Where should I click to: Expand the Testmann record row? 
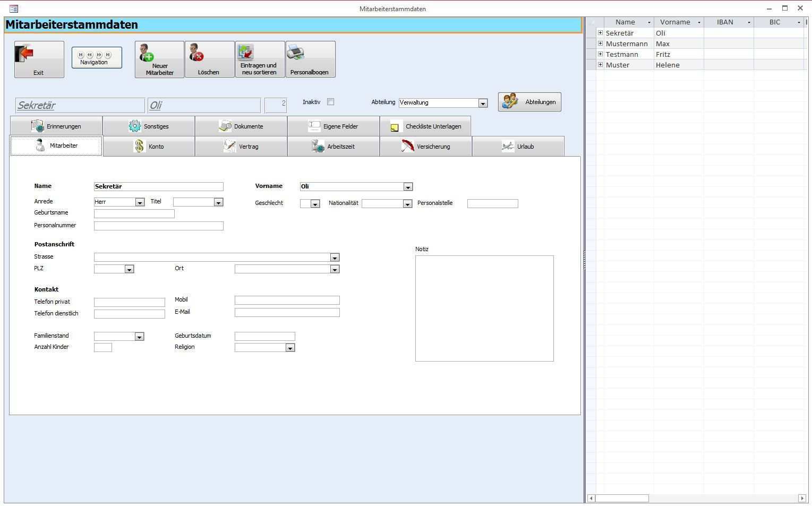[600, 54]
